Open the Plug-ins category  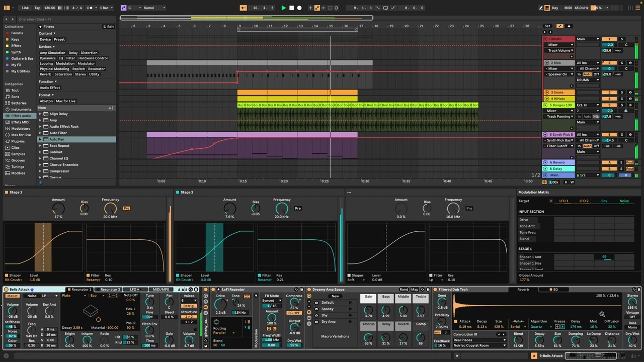click(x=18, y=141)
